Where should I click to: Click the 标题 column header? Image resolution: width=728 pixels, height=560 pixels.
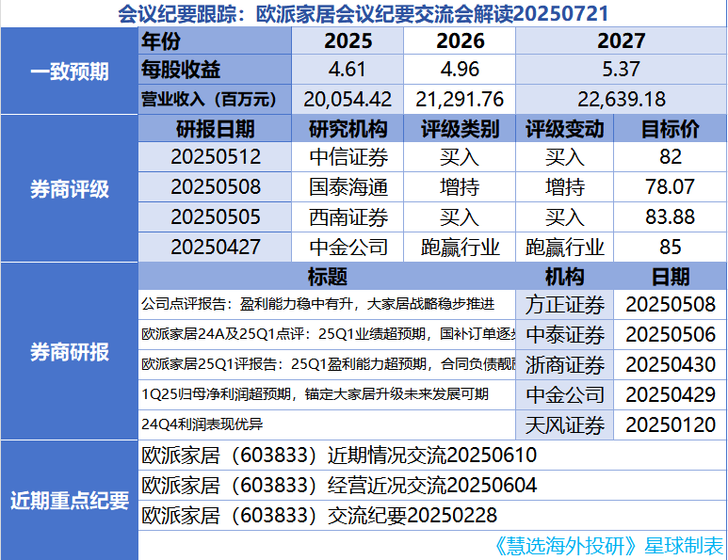click(327, 277)
